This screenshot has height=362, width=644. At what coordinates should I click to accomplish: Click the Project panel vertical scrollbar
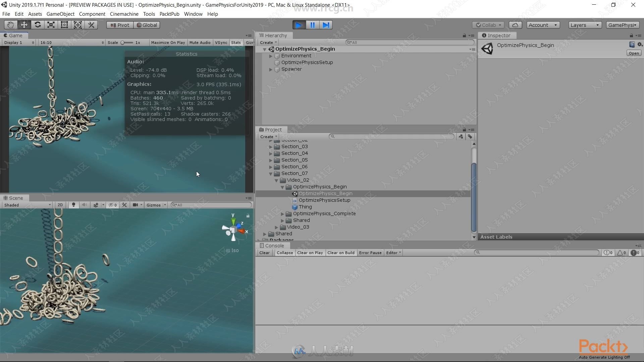(x=474, y=198)
